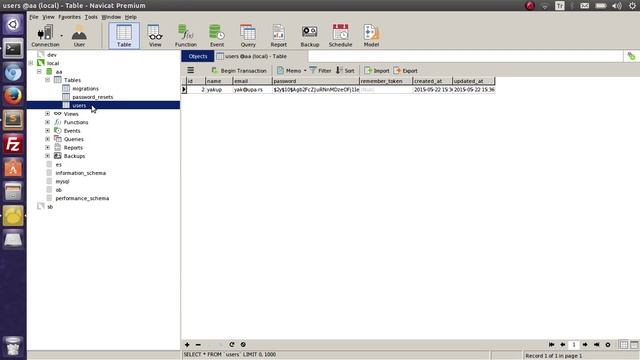Image resolution: width=640 pixels, height=360 pixels.
Task: Add a new record with plus icon
Action: 187,345
